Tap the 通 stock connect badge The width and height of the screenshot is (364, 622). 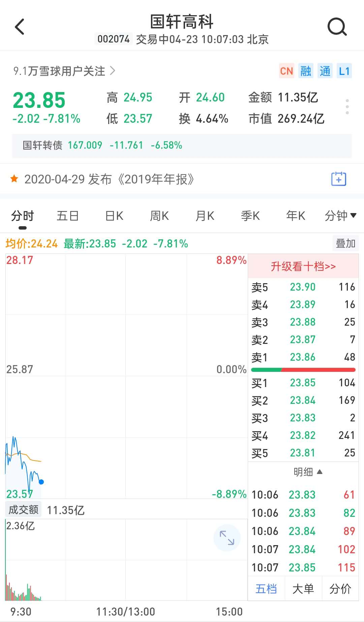(325, 71)
